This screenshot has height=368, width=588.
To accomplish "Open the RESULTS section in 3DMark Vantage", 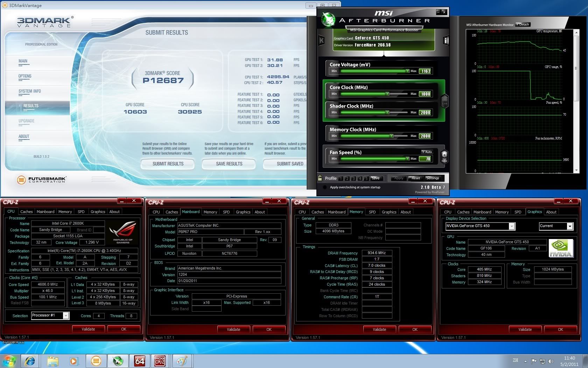I will 31,106.
